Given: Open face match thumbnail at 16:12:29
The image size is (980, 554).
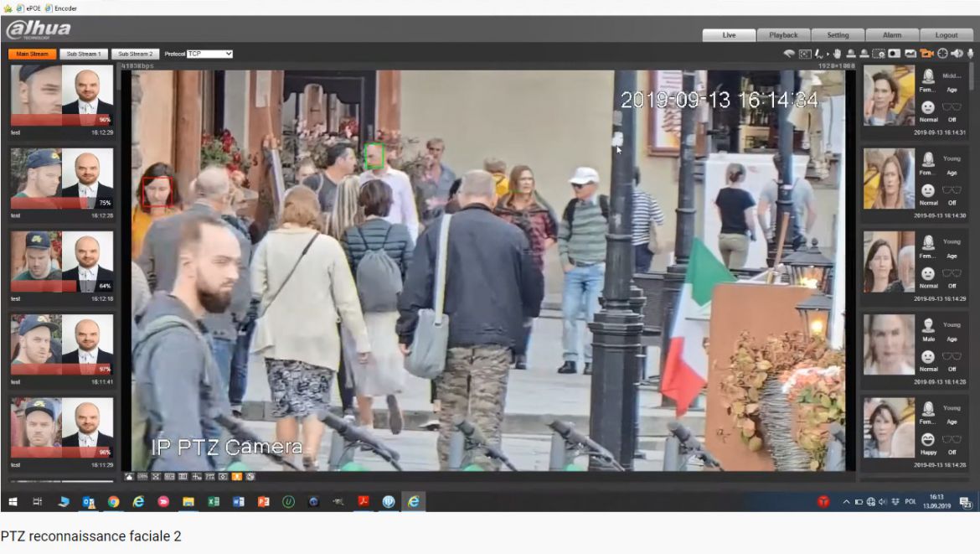Looking at the screenshot, I should click(x=62, y=95).
